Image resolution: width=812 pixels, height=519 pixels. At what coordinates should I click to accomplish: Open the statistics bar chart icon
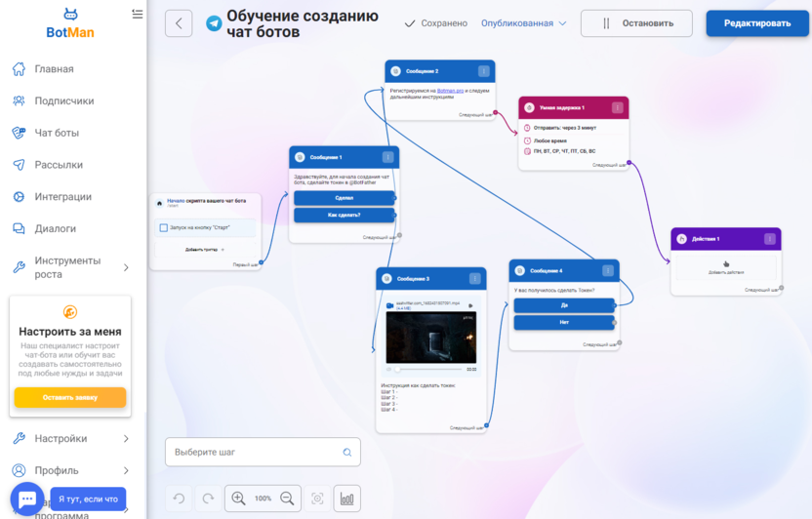pyautogui.click(x=346, y=499)
